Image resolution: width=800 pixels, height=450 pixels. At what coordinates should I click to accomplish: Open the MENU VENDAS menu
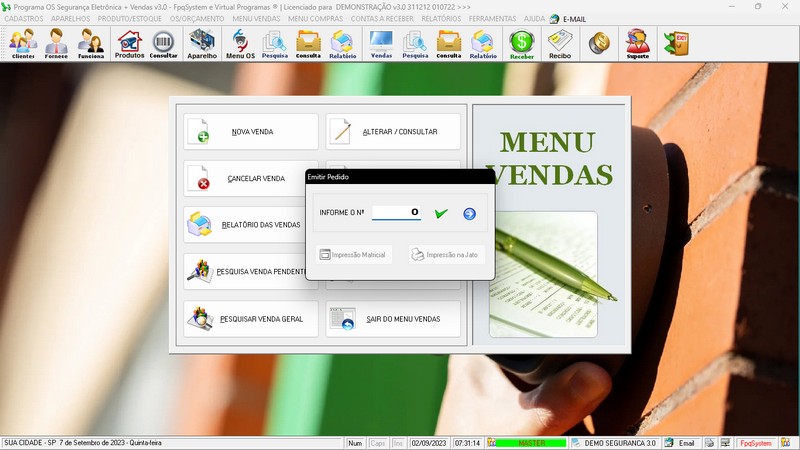point(256,18)
